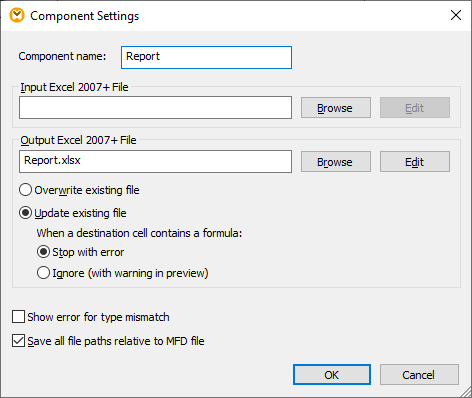Click the 'Component name:' label
This screenshot has height=398, width=472.
pyautogui.click(x=62, y=56)
